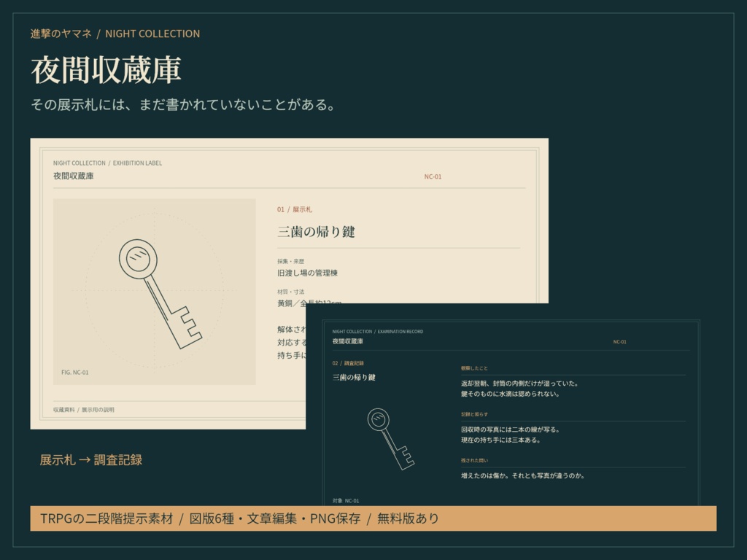
Task: Click the '対象 NC-01' footer on the dark card
Action: pos(346,501)
